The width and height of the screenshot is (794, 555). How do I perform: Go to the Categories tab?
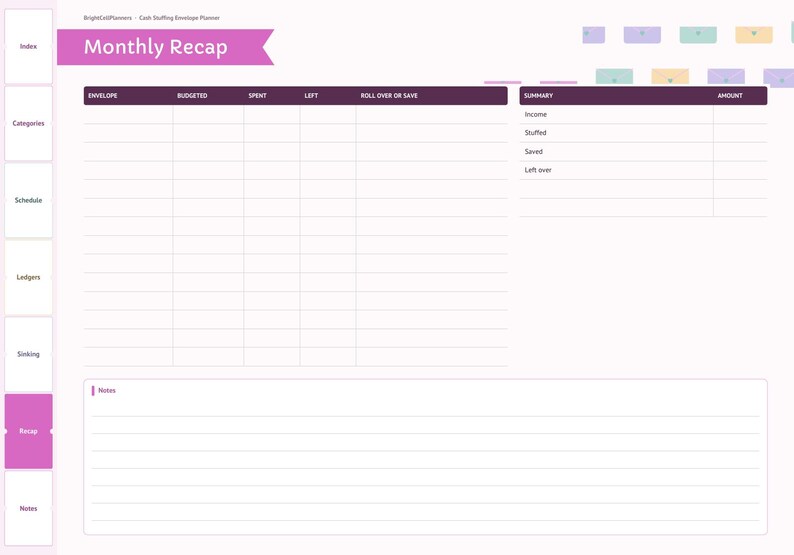coord(28,123)
